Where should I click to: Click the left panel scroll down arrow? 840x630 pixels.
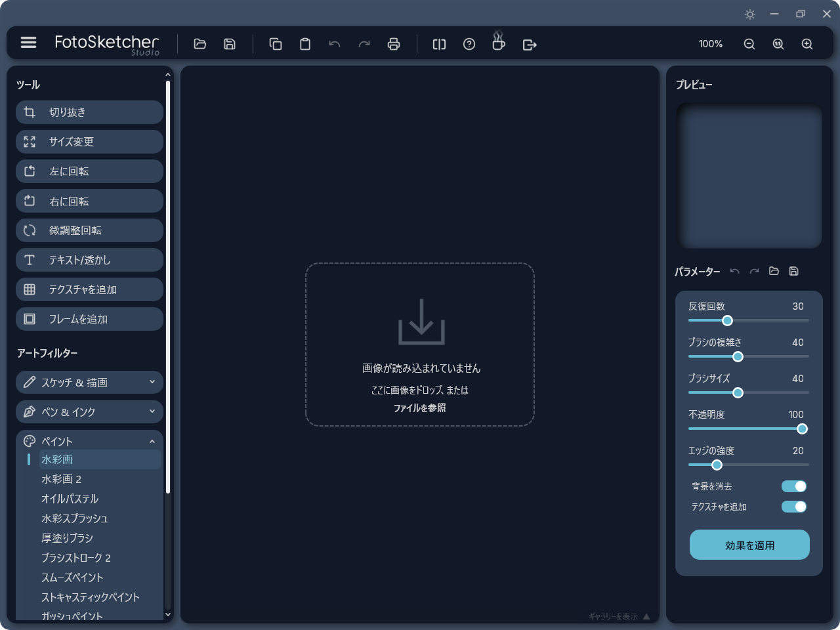pyautogui.click(x=168, y=615)
